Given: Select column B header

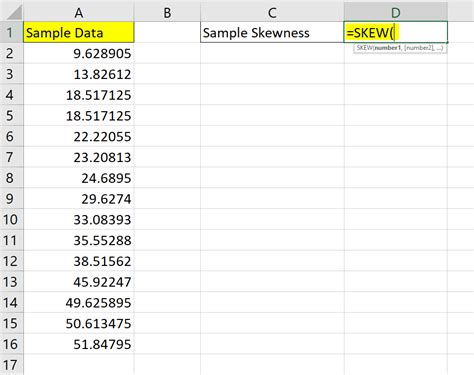Looking at the screenshot, I should (x=167, y=12).
